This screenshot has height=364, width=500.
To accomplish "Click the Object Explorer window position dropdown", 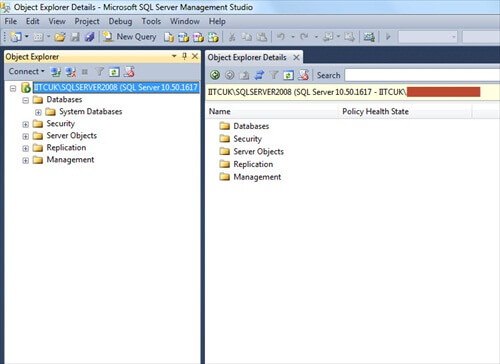I will pos(174,56).
